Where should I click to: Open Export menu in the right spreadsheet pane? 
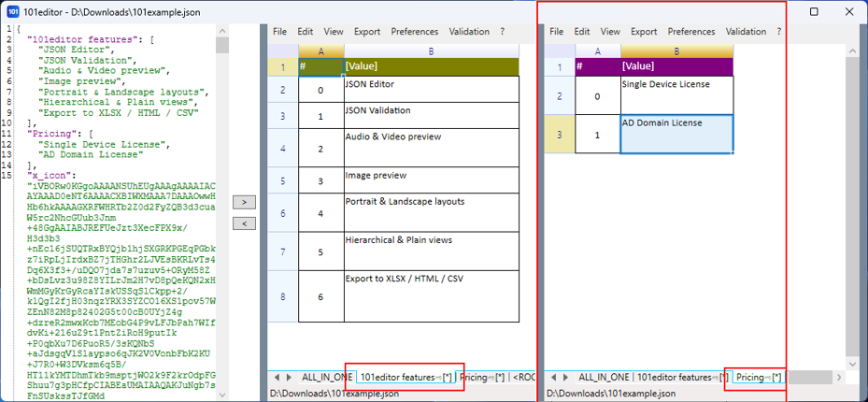(x=644, y=32)
